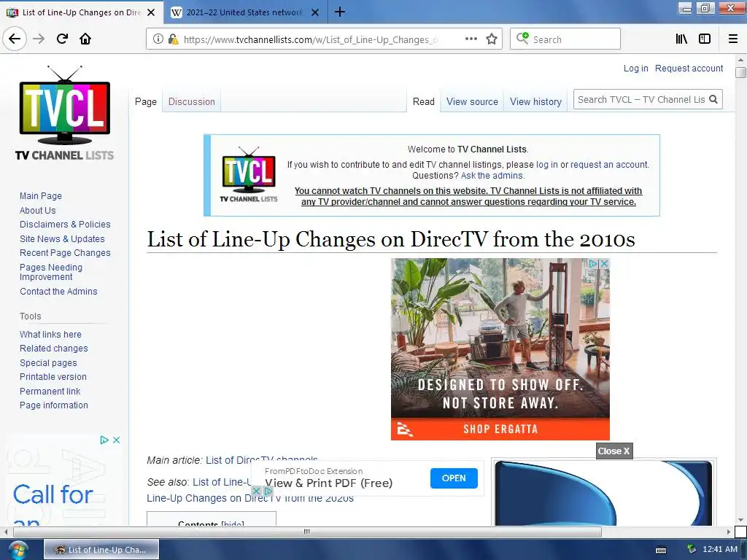Viewport: 747px width, 560px height.
Task: Open the Firefox hamburger menu
Action: tap(732, 39)
